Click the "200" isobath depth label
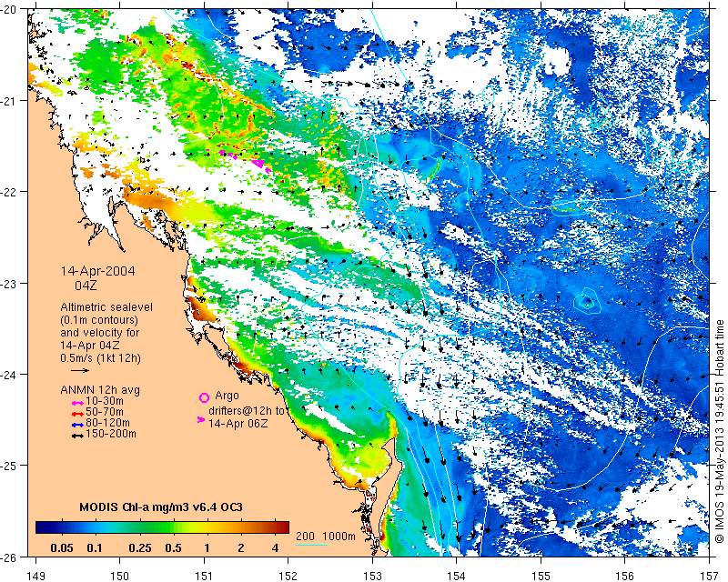Viewport: 728px width, 582px height. [x=305, y=536]
